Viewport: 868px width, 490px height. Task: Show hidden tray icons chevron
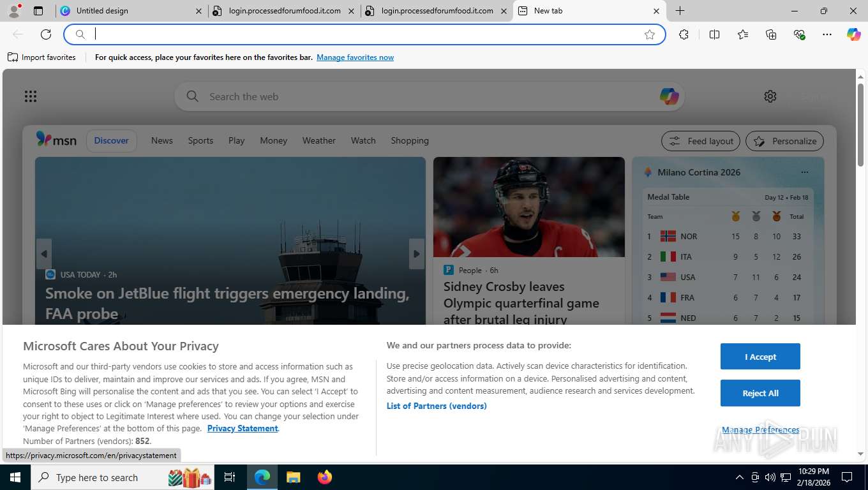[x=740, y=477]
